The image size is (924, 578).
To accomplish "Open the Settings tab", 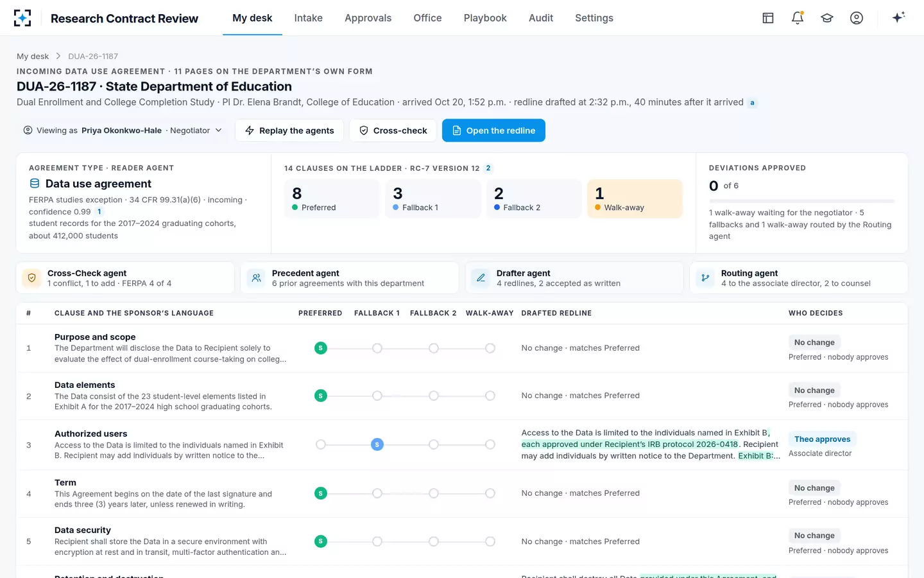I will pyautogui.click(x=594, y=18).
